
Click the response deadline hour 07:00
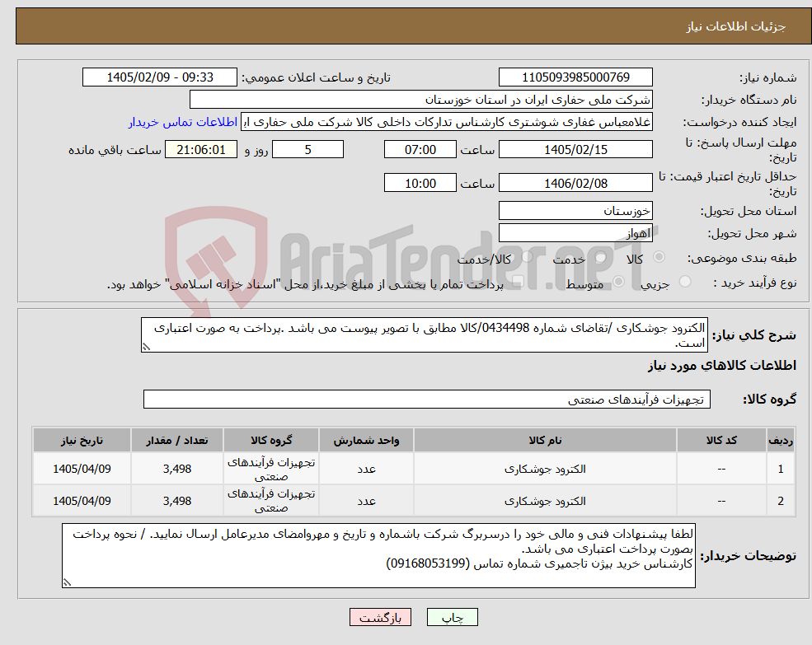point(420,150)
